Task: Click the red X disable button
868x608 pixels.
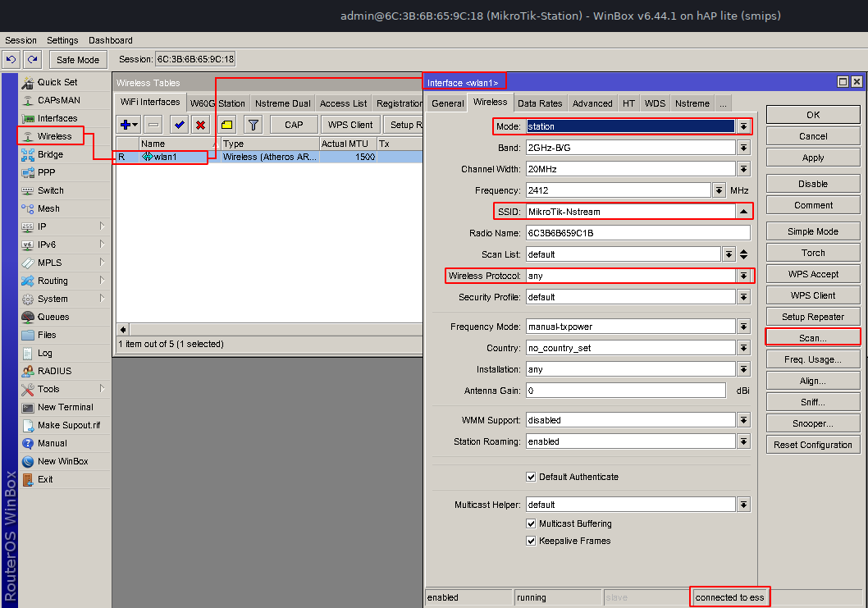Action: point(200,125)
